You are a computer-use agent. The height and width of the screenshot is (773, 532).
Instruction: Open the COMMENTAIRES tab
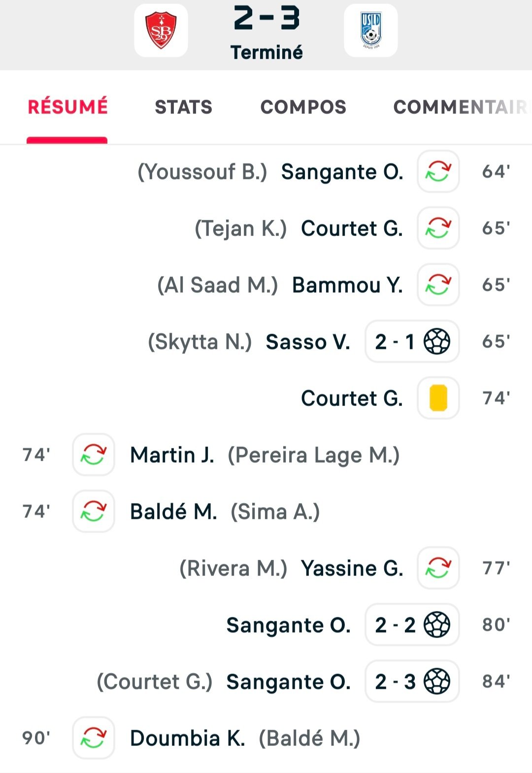(461, 107)
